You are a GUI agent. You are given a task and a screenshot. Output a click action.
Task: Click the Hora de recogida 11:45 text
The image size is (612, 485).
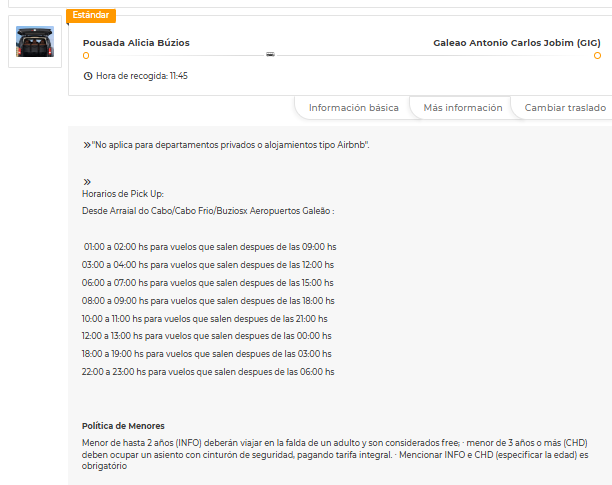point(141,76)
